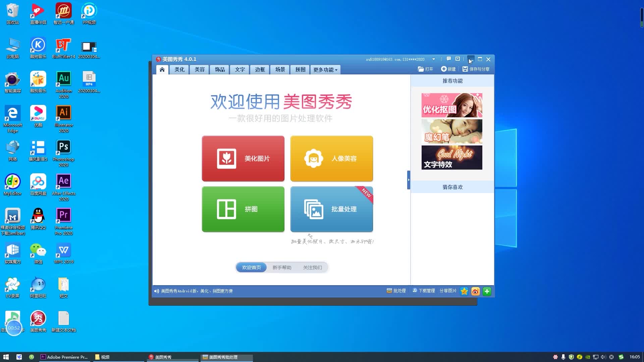This screenshot has height=362, width=644.
Task: Open the feedback speech bubble icon
Action: [448, 59]
